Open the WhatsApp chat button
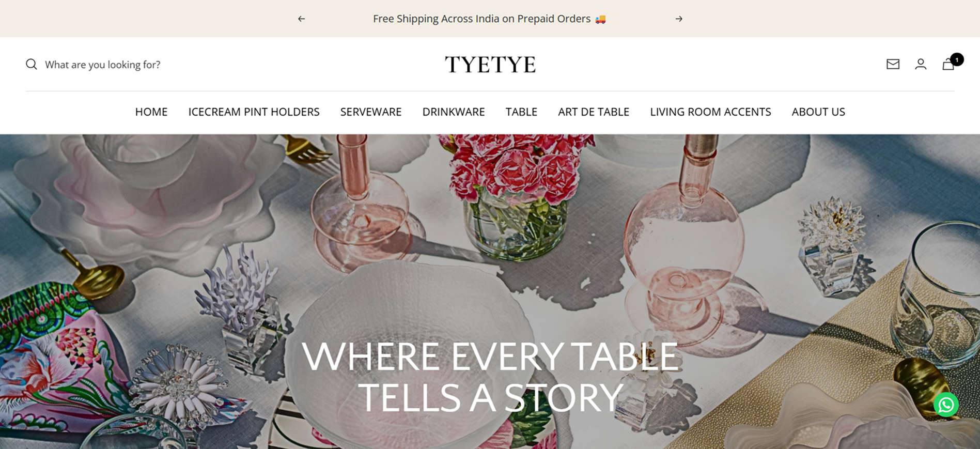 pyautogui.click(x=946, y=405)
